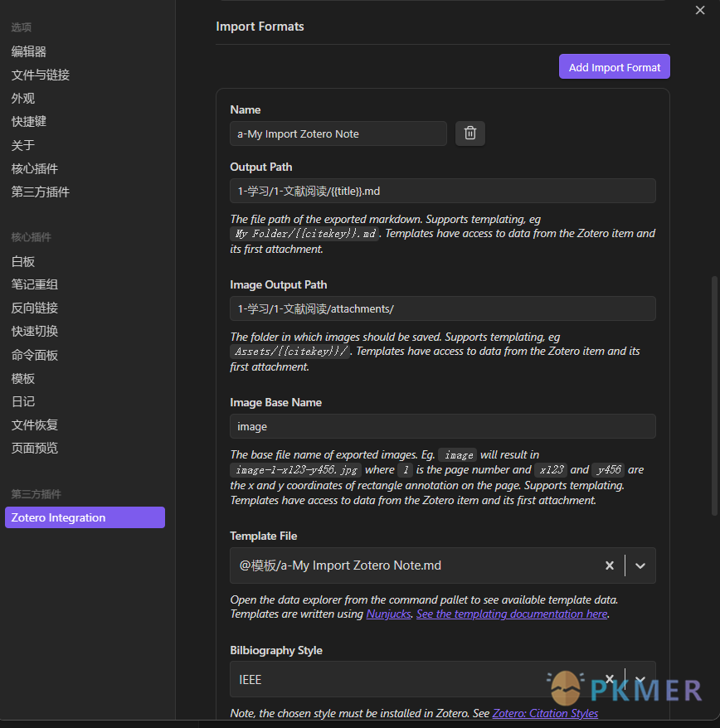Clear the Template File selection
The height and width of the screenshot is (728, 720).
[x=610, y=565]
